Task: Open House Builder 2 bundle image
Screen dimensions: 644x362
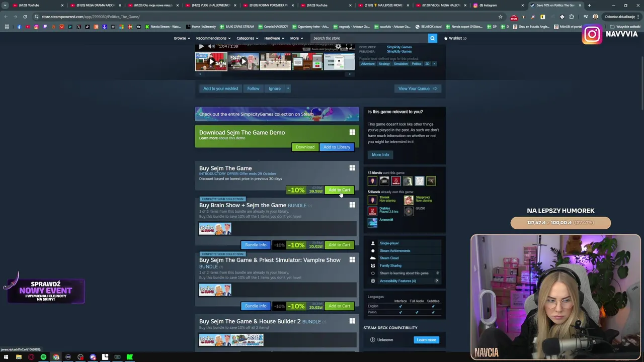Action: click(247, 340)
